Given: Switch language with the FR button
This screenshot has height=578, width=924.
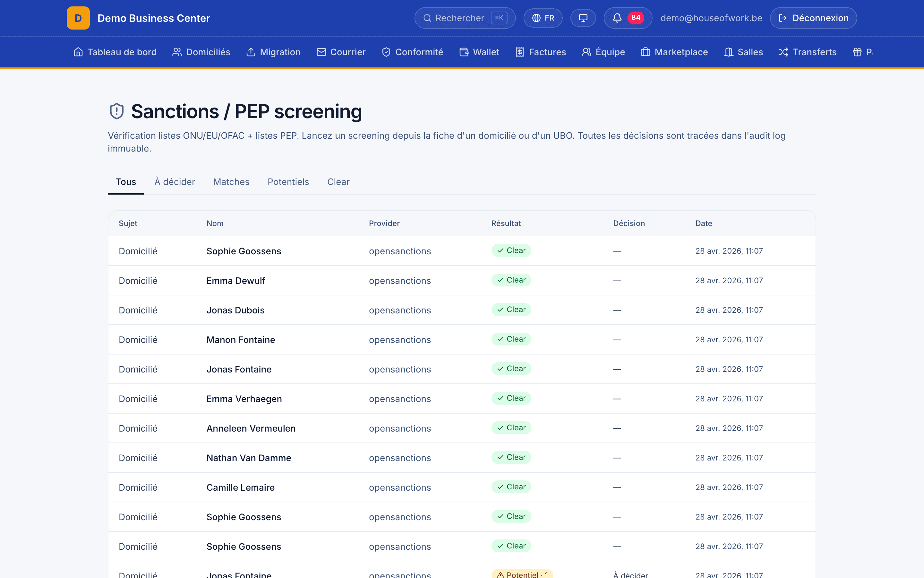Looking at the screenshot, I should coord(543,18).
